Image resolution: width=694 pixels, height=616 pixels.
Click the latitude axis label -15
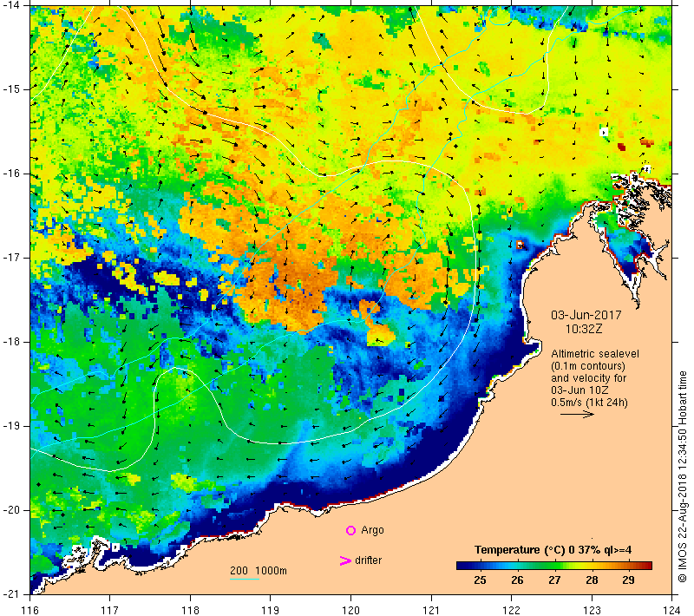pyautogui.click(x=11, y=89)
